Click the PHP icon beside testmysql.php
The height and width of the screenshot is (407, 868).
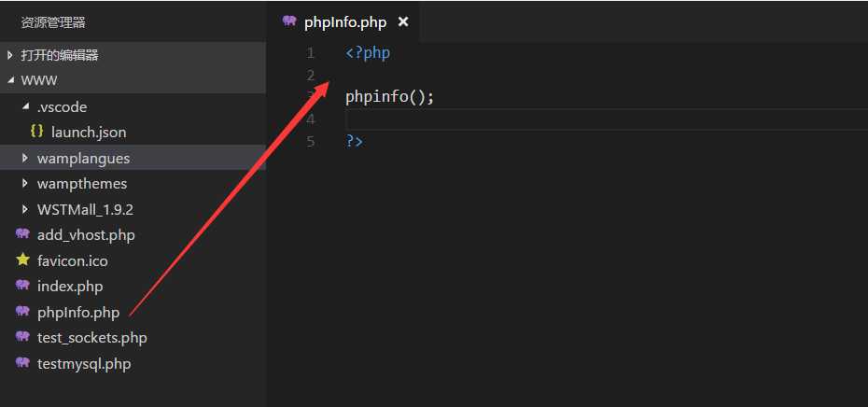pyautogui.click(x=22, y=363)
